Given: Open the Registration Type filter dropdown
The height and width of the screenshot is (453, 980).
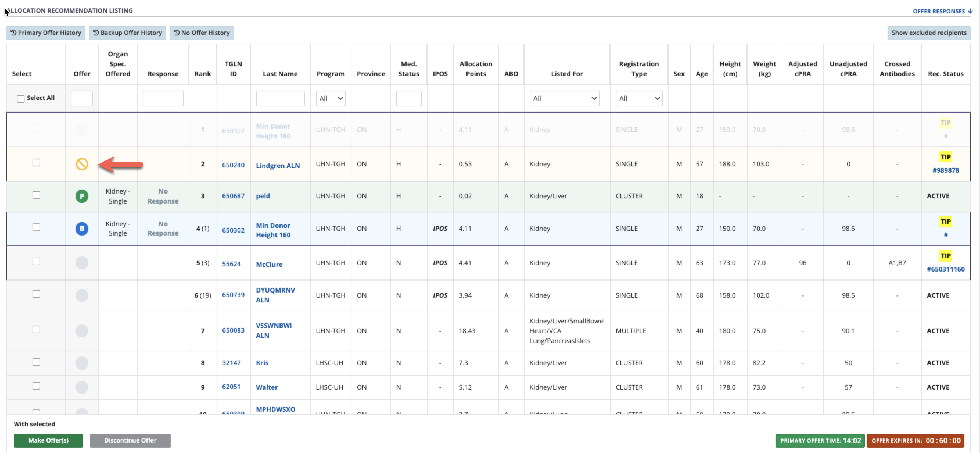Looking at the screenshot, I should pyautogui.click(x=639, y=99).
